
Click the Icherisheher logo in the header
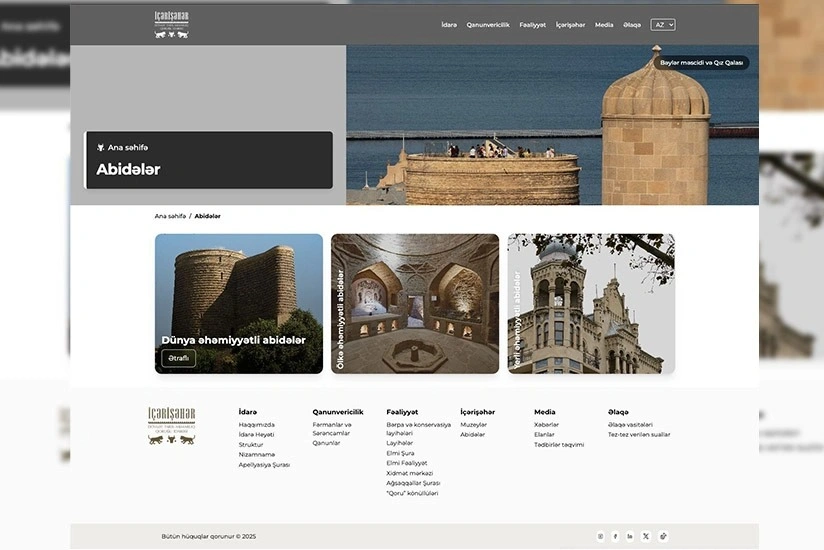pyautogui.click(x=171, y=25)
